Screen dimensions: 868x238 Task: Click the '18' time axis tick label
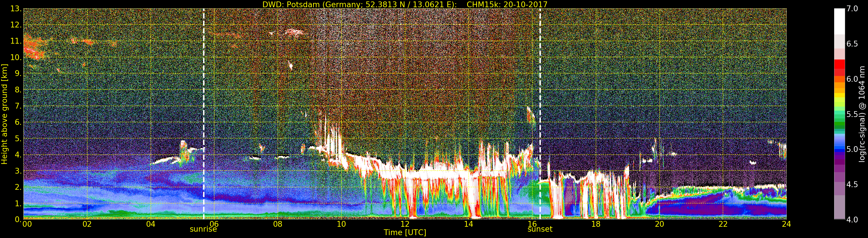coord(596,224)
